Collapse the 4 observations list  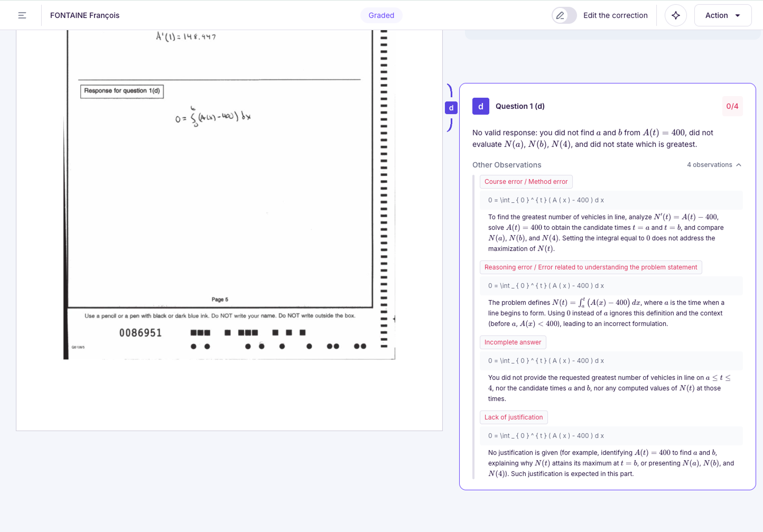[714, 165]
